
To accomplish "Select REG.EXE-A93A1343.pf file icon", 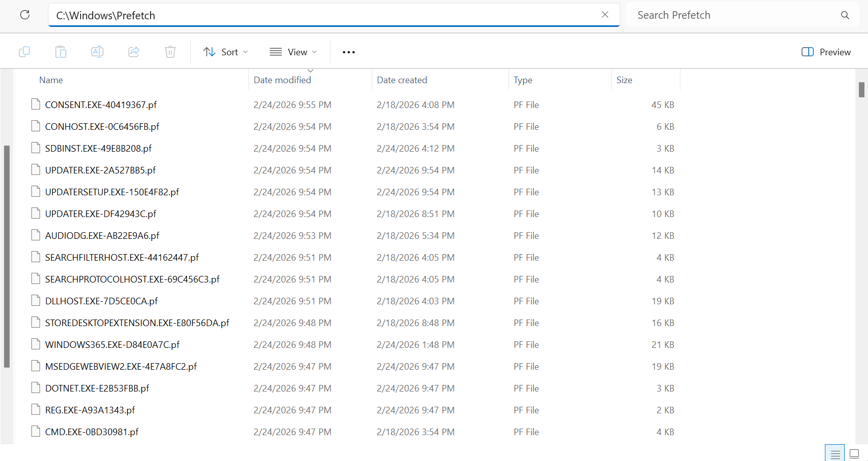I will click(35, 410).
